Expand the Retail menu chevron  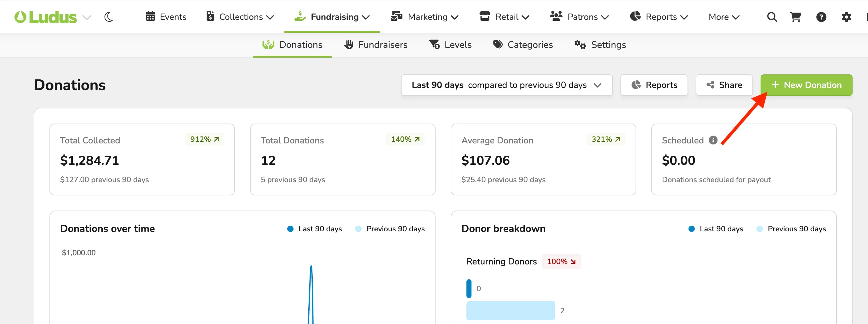[525, 17]
